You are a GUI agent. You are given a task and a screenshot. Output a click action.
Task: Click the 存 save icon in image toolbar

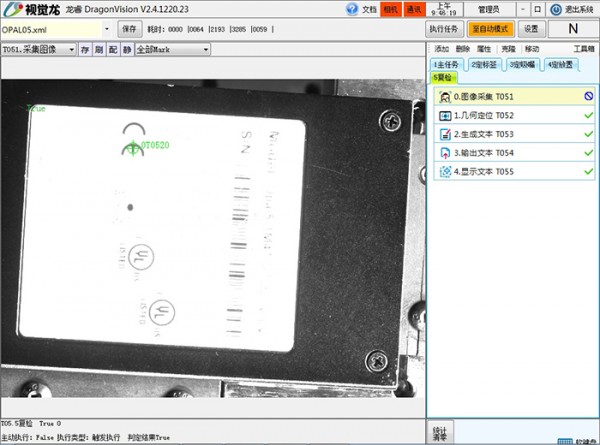pos(86,48)
